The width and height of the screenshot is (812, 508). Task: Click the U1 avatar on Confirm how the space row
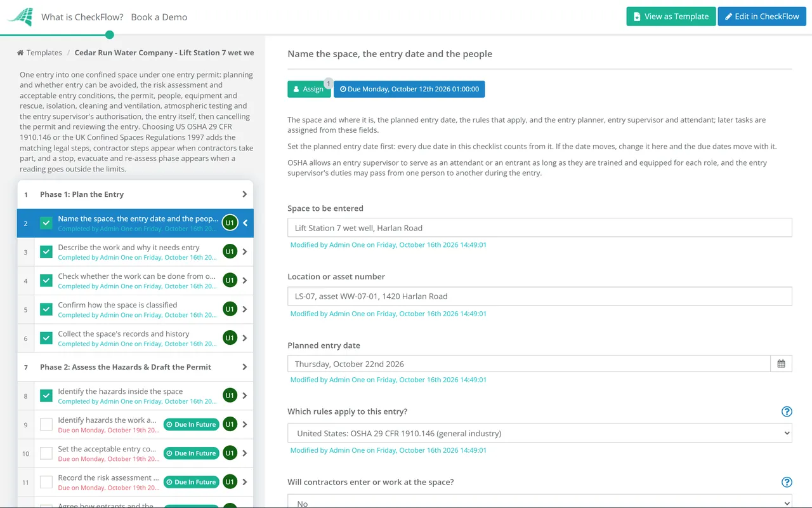(230, 309)
